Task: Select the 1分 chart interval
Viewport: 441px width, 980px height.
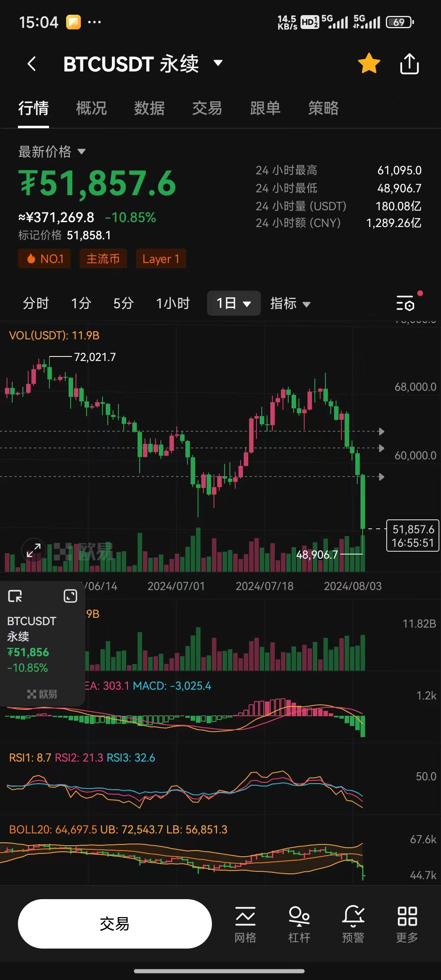Action: coord(81,303)
